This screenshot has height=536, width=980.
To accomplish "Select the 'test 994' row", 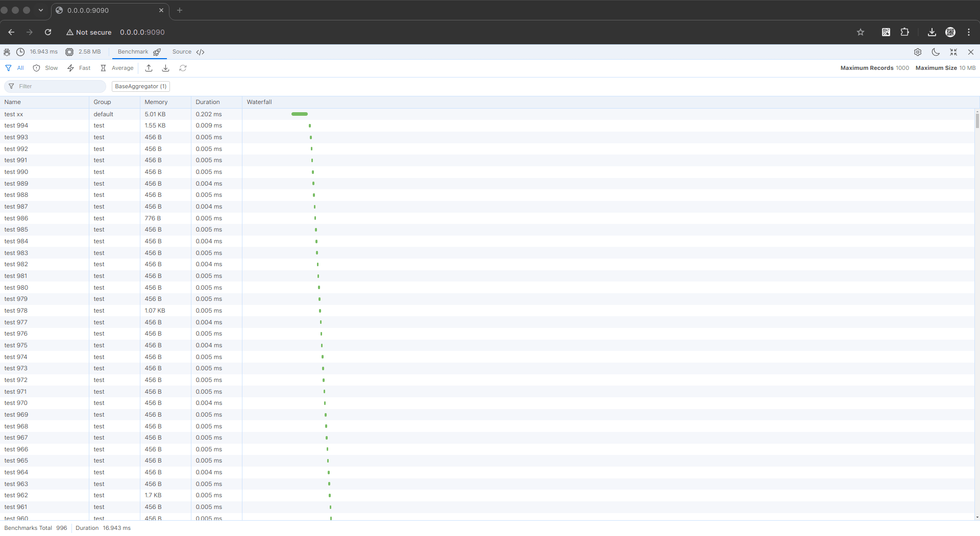I will tap(487, 125).
